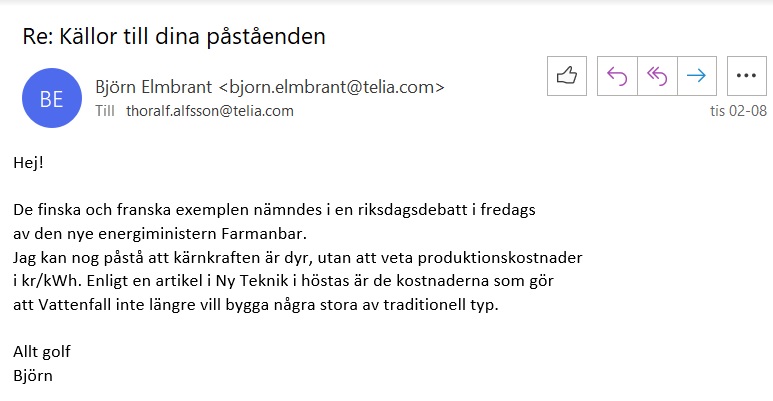Click the signature "Björn" at the bottom

(x=33, y=376)
